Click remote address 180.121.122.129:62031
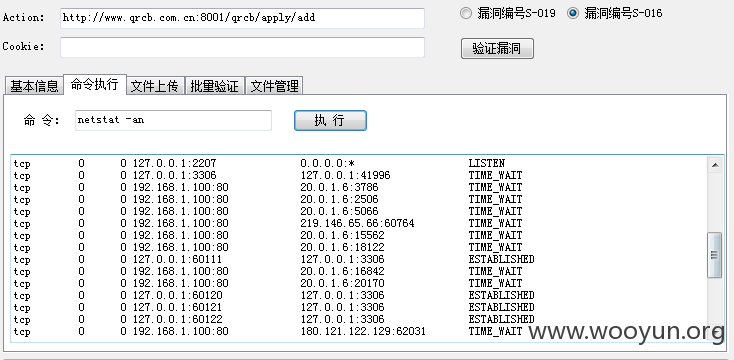 pyautogui.click(x=363, y=332)
